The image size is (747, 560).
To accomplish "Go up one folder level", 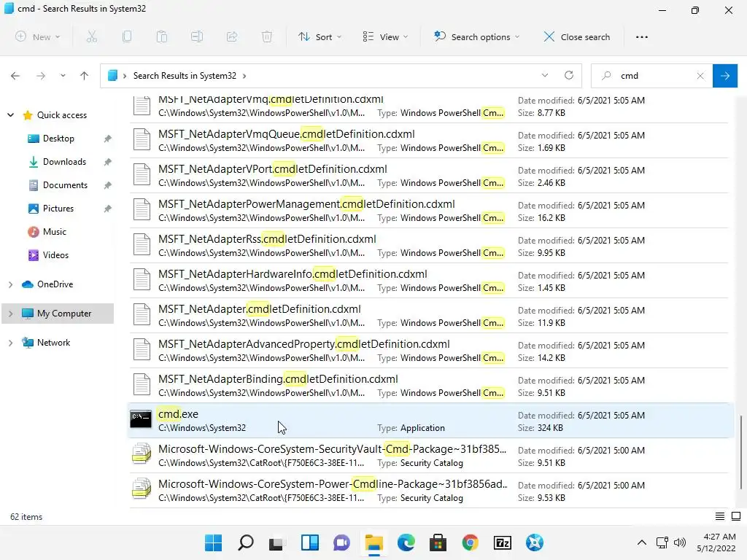I will [x=85, y=76].
